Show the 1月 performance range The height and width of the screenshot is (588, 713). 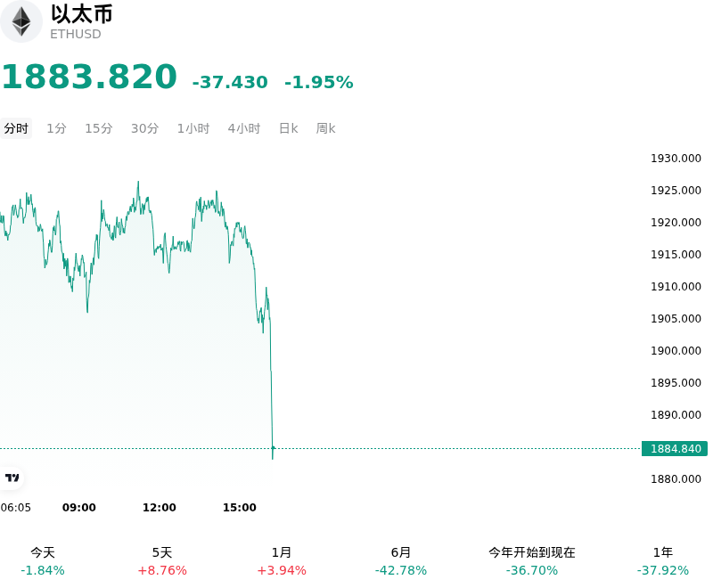[282, 561]
